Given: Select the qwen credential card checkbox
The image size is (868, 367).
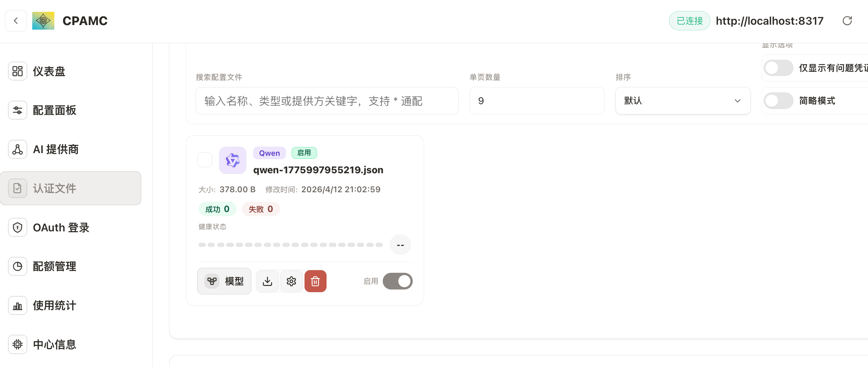Looking at the screenshot, I should 205,160.
